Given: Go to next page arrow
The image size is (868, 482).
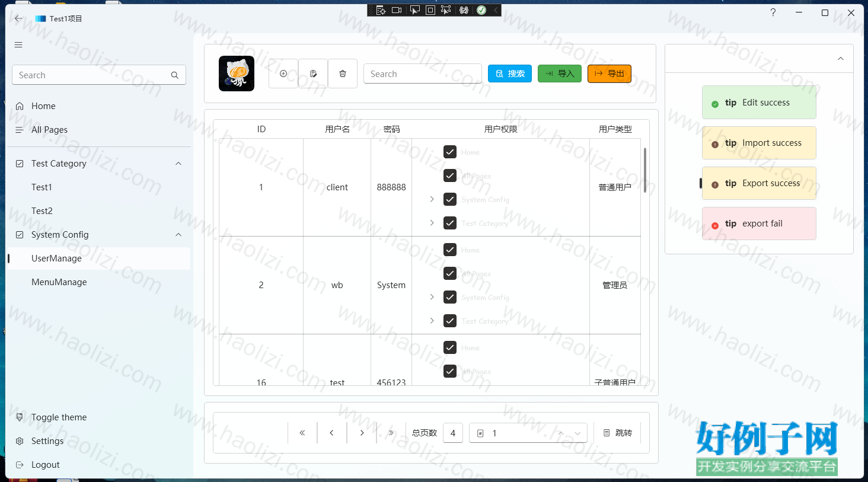Looking at the screenshot, I should (362, 433).
